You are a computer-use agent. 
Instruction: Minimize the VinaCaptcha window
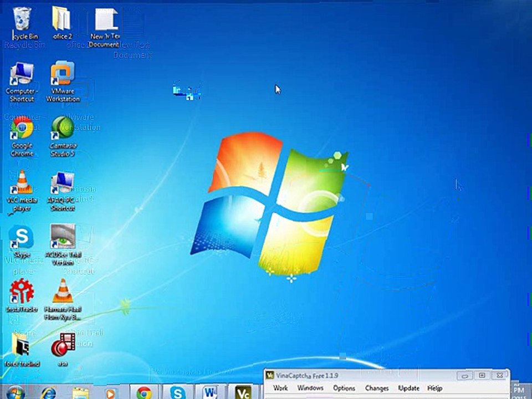[x=465, y=376]
